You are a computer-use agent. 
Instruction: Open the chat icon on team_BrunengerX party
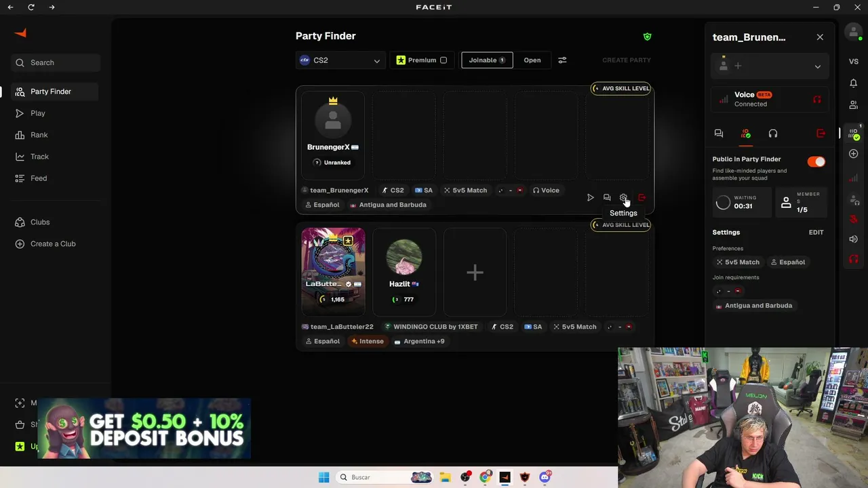tap(607, 198)
